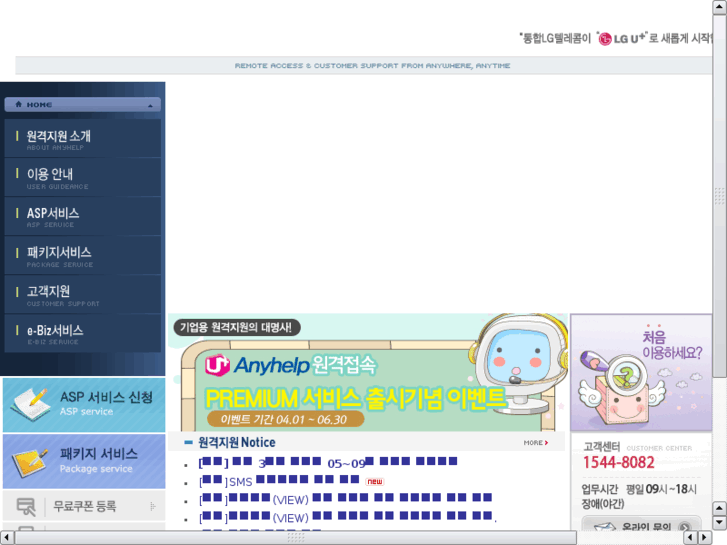Open the first (VIEW) notice item

tap(345, 499)
